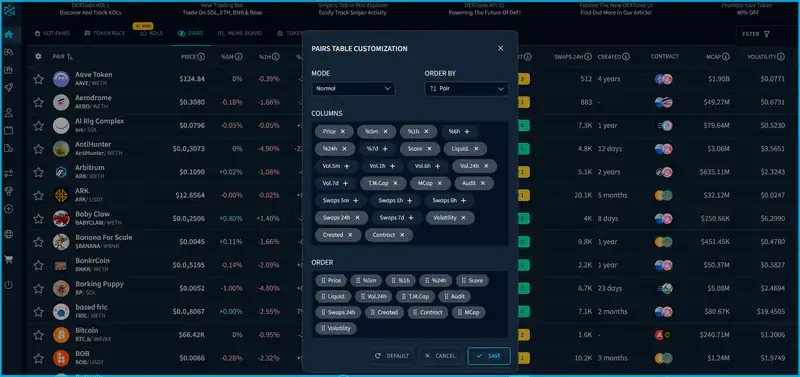
Task: Open the swap arrows sidebar icon
Action: coord(8,173)
